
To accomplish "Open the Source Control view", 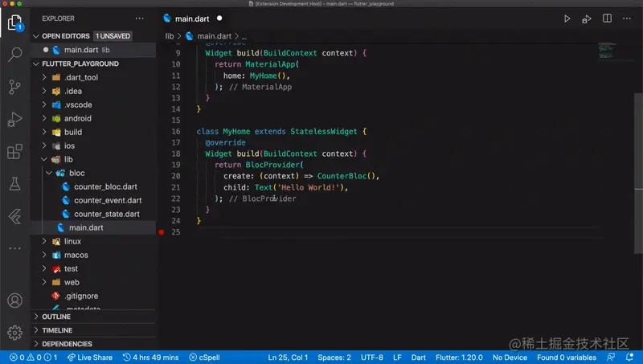I will point(14,87).
